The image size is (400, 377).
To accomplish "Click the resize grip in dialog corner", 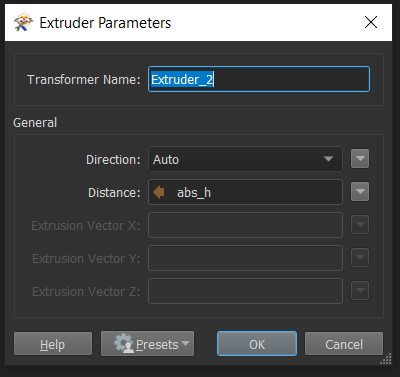I will [386, 359].
